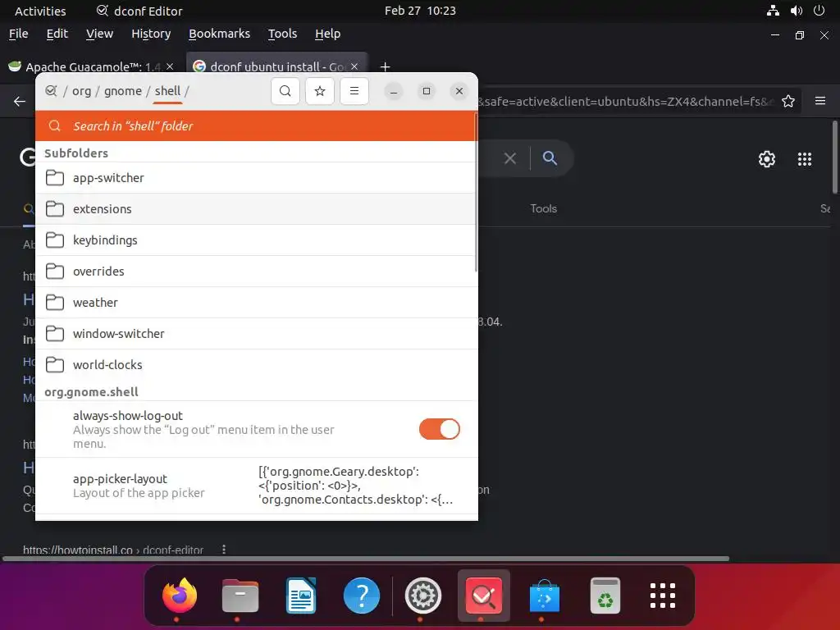Image resolution: width=840 pixels, height=630 pixels.
Task: Open LibreOffice Writer from the dock
Action: [x=301, y=596]
